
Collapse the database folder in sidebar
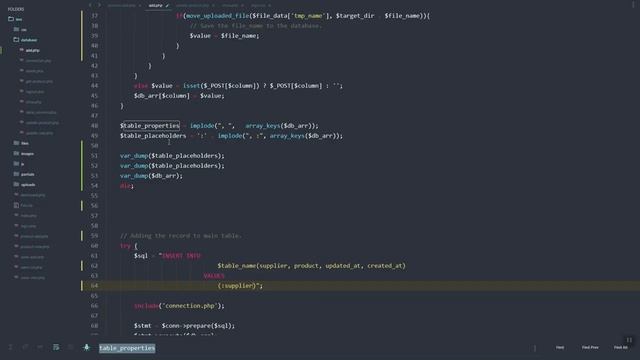25,40
